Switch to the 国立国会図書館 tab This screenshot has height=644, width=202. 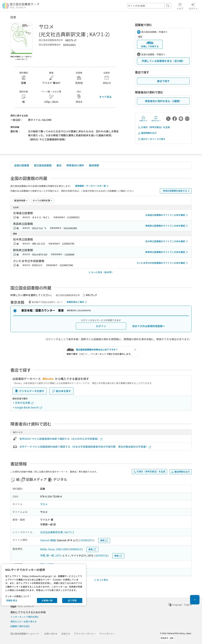[x=43, y=165]
